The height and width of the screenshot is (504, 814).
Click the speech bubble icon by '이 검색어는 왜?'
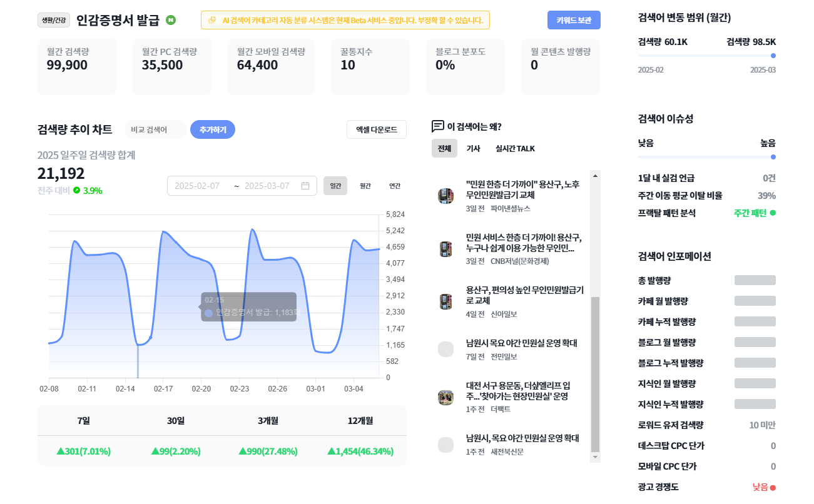(438, 126)
